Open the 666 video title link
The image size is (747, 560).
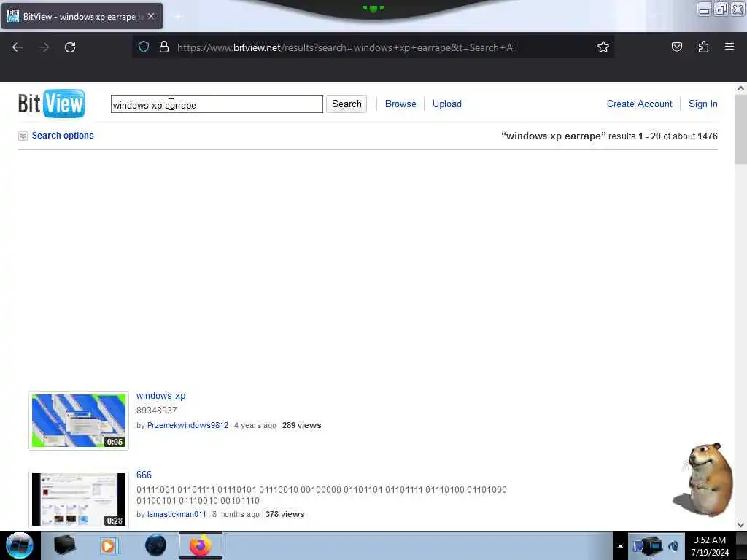(x=144, y=475)
